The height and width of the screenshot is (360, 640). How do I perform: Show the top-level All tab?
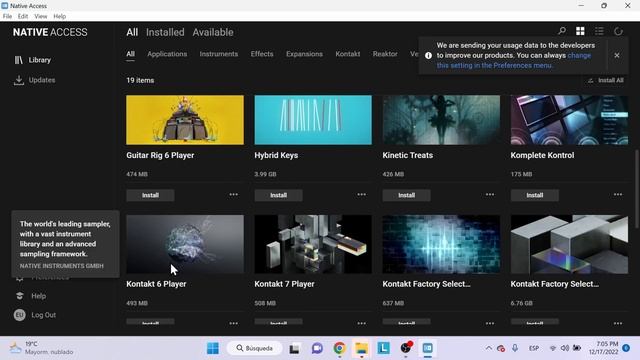click(132, 32)
